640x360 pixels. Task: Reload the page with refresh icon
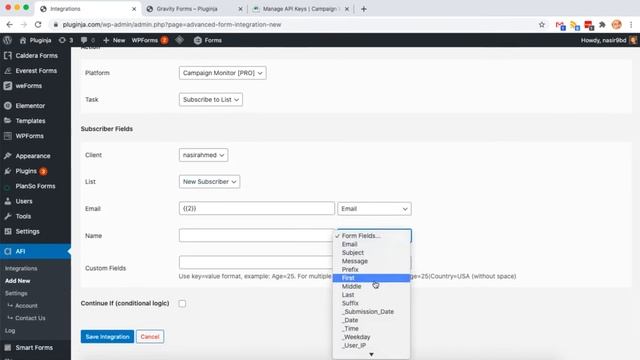[x=38, y=24]
